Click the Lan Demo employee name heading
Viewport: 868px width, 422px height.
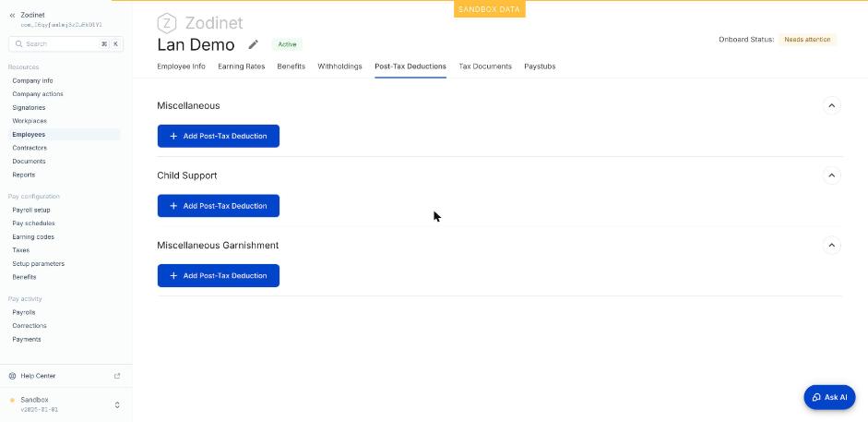tap(196, 44)
